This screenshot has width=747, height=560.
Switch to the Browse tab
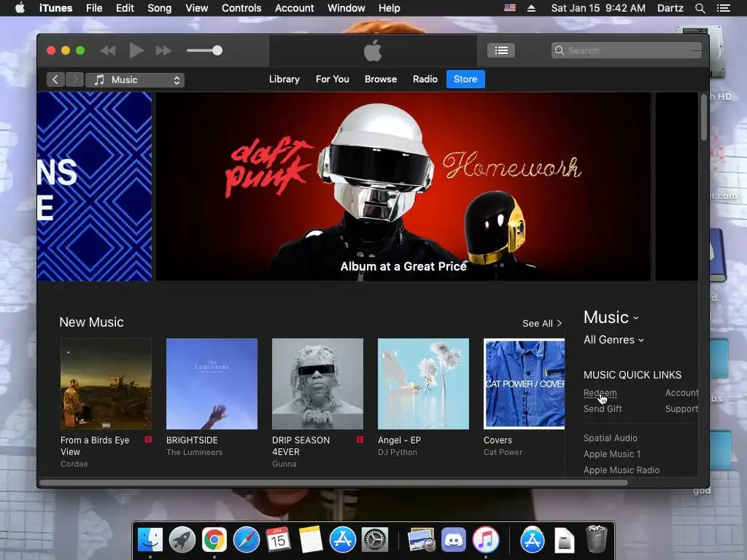(381, 79)
